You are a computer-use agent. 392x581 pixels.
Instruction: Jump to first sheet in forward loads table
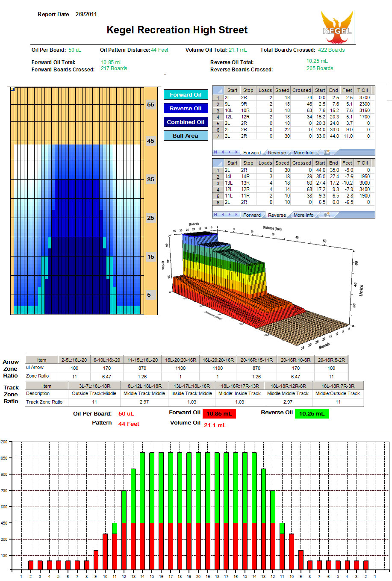click(x=216, y=152)
